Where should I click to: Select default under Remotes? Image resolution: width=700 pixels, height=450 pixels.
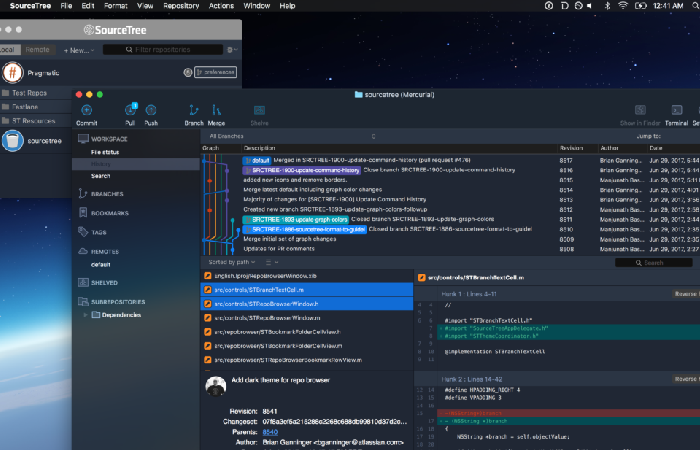tap(100, 264)
